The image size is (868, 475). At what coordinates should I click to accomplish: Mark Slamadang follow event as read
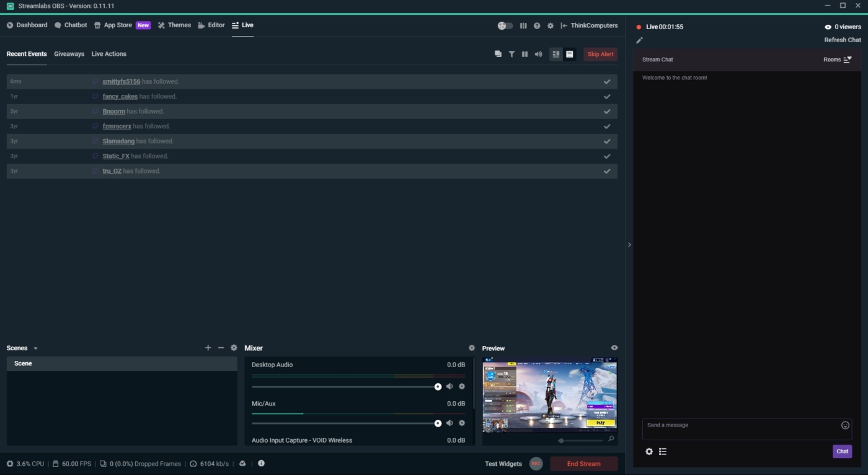click(607, 141)
